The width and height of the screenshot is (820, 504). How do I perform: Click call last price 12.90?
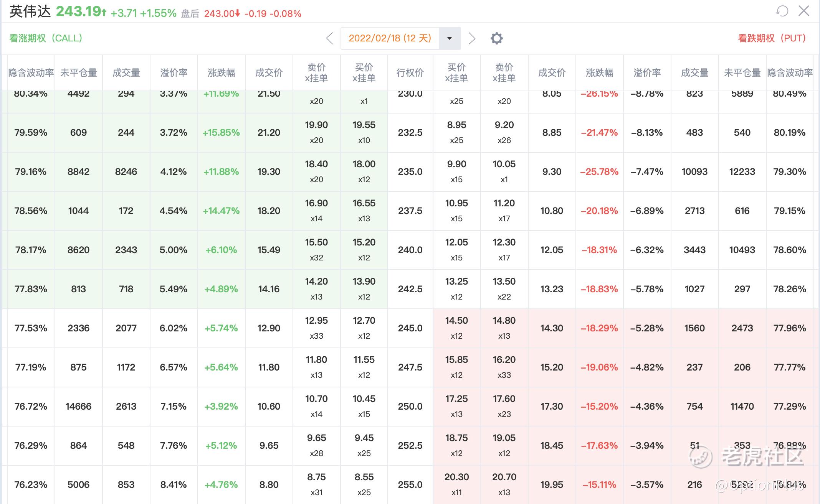pyautogui.click(x=269, y=328)
